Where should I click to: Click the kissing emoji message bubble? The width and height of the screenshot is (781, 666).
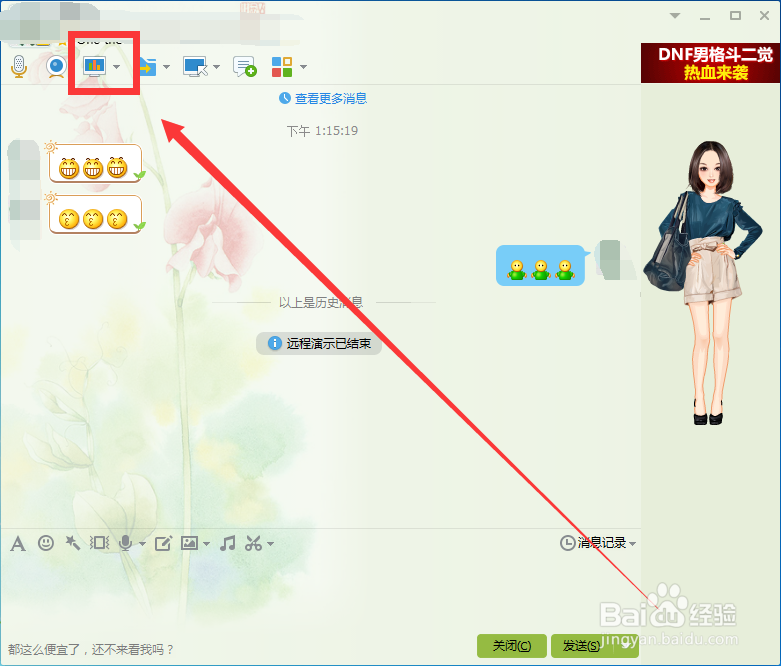[x=95, y=215]
